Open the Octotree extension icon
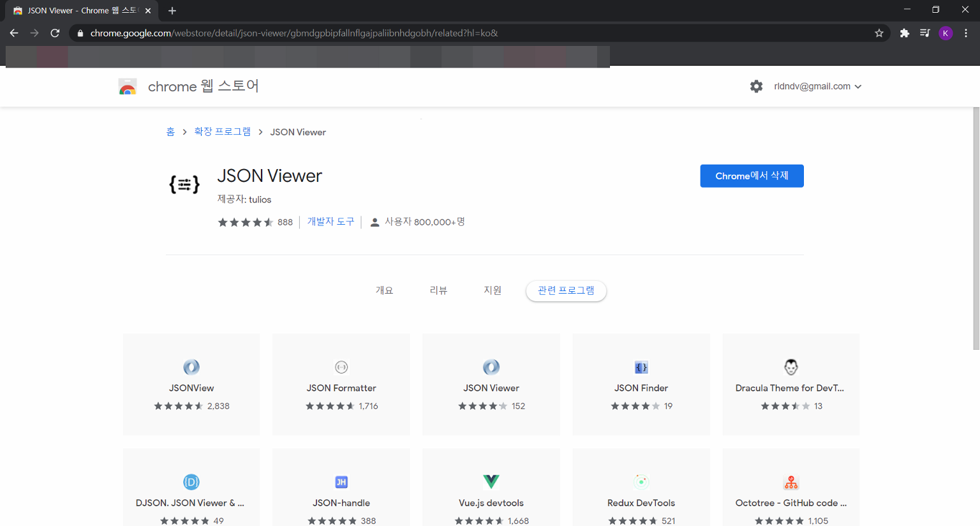The image size is (980, 526). click(x=791, y=482)
